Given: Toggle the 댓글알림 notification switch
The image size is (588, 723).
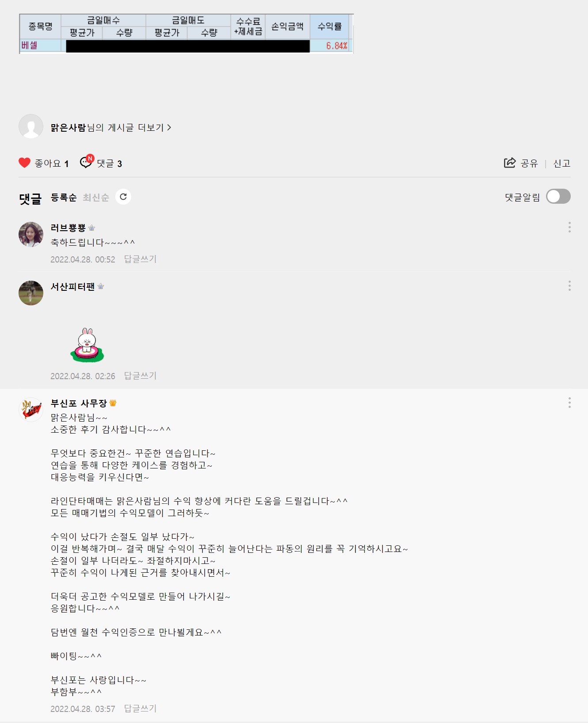Looking at the screenshot, I should coord(558,197).
